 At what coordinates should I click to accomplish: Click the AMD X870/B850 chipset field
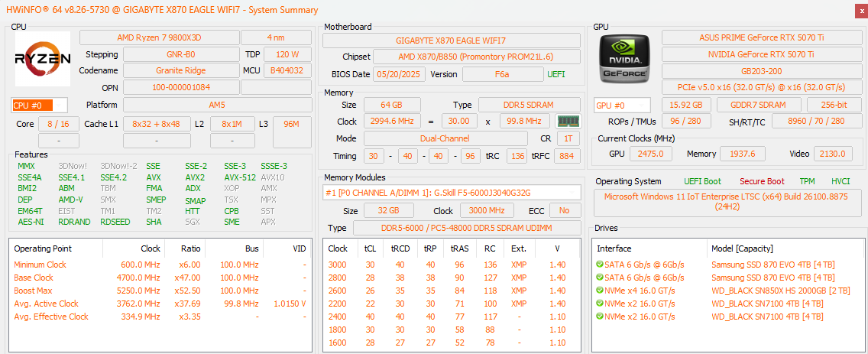(476, 57)
